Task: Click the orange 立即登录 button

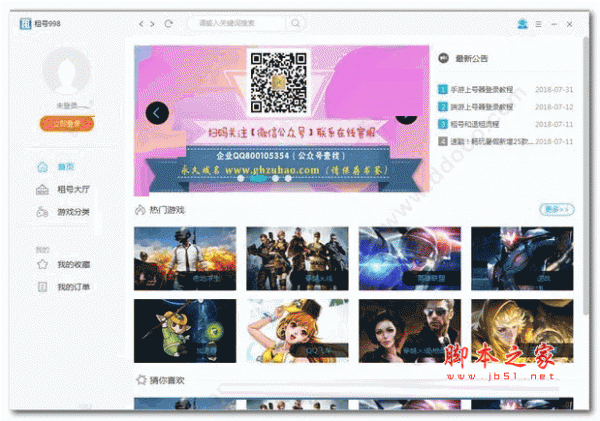Action: pyautogui.click(x=67, y=124)
